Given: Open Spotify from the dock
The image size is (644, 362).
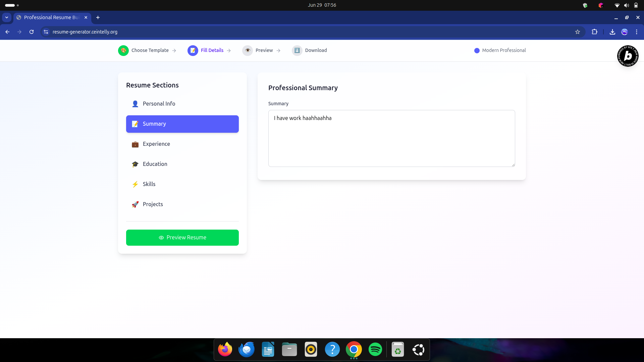Looking at the screenshot, I should coord(375,350).
